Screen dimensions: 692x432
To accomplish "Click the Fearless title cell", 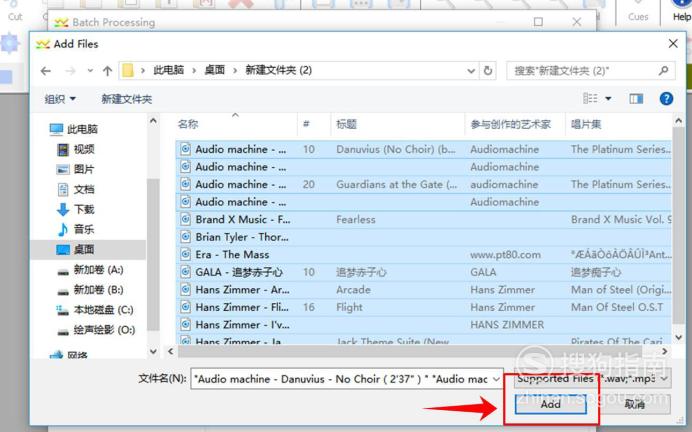I will 356,219.
